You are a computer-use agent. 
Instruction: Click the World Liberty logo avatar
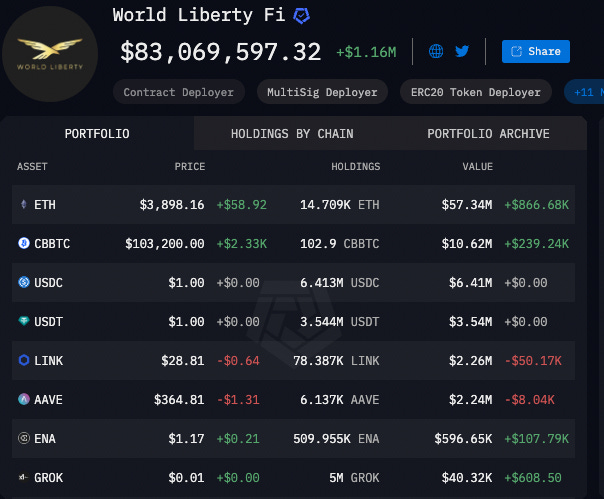point(50,54)
